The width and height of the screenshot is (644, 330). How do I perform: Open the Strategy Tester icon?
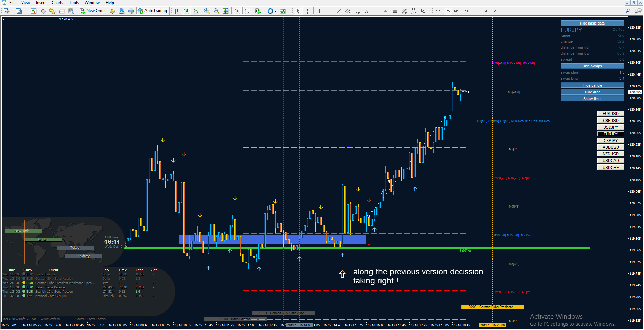[x=71, y=11]
